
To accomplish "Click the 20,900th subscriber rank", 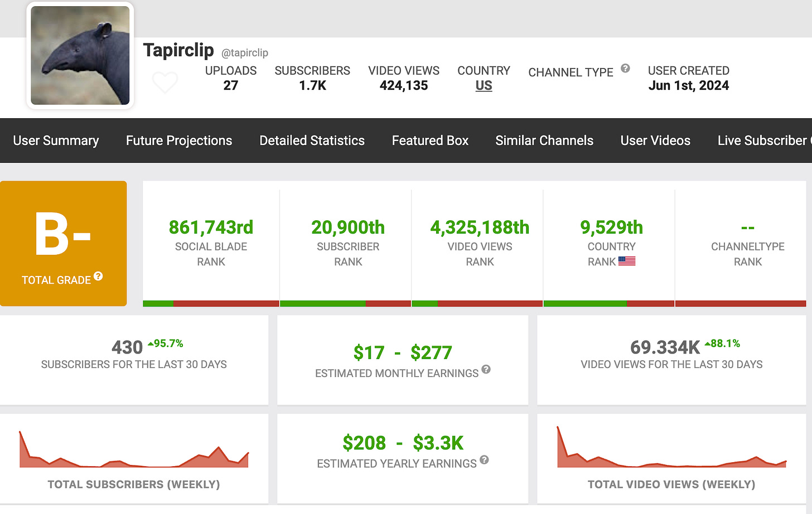I will pyautogui.click(x=348, y=227).
